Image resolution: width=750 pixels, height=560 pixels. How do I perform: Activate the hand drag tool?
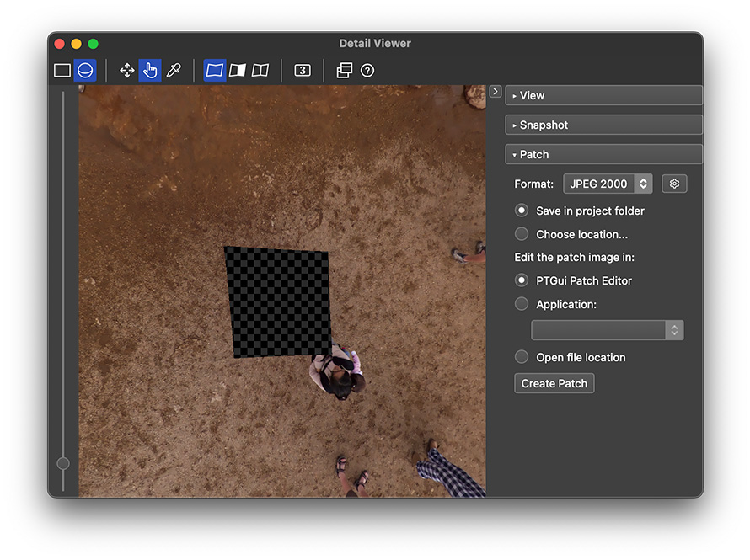150,70
